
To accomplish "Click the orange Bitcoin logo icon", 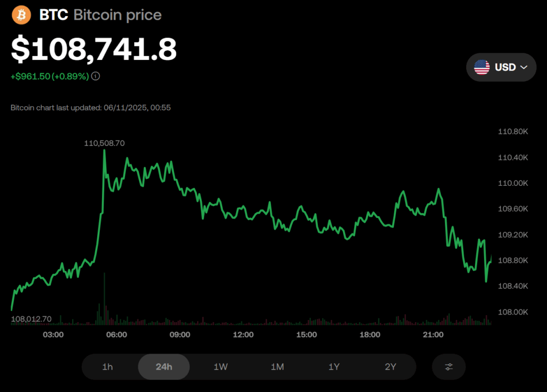I will pyautogui.click(x=21, y=15).
